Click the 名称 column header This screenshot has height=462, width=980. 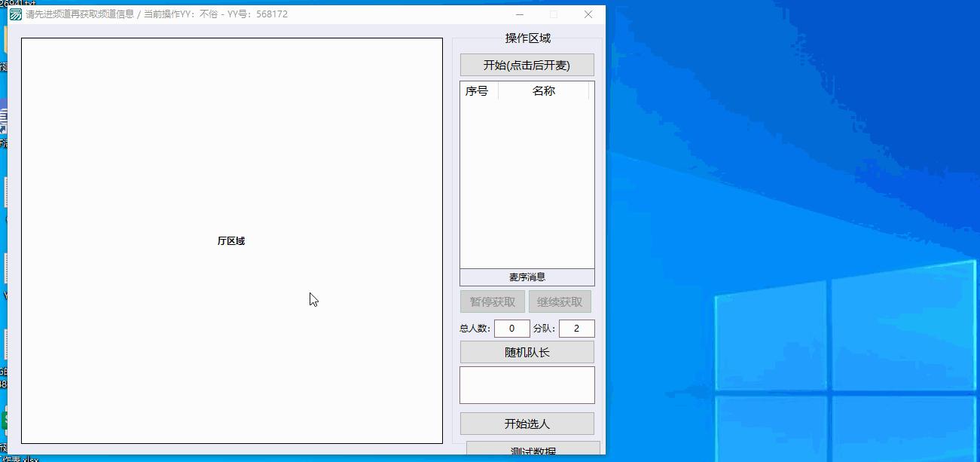point(544,91)
